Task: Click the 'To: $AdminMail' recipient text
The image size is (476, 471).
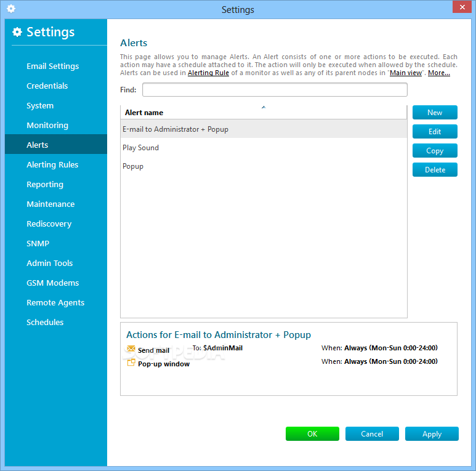Action: tap(217, 348)
